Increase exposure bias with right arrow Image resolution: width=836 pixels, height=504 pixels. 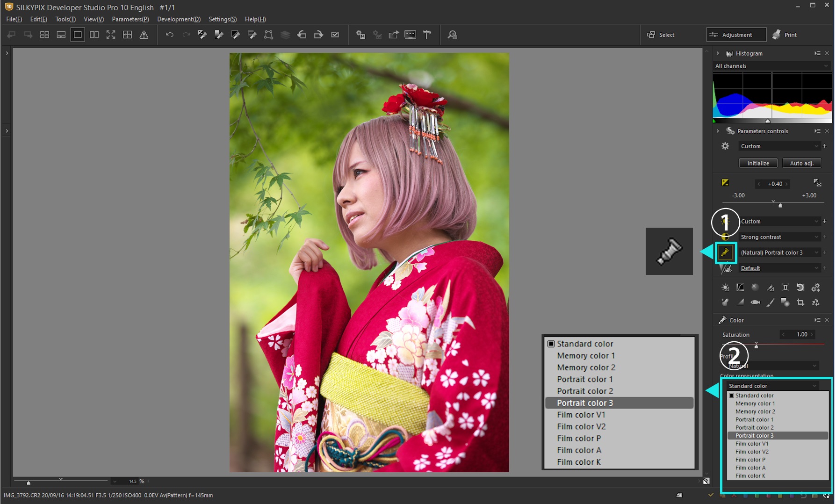[786, 184]
